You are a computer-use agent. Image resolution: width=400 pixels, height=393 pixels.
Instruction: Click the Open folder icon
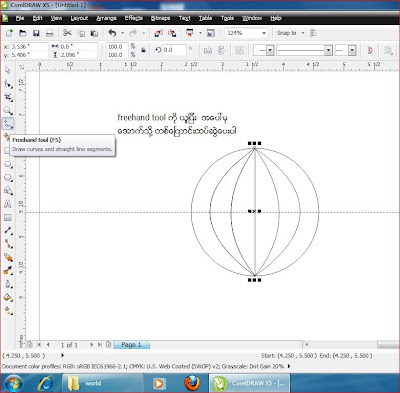click(x=23, y=33)
